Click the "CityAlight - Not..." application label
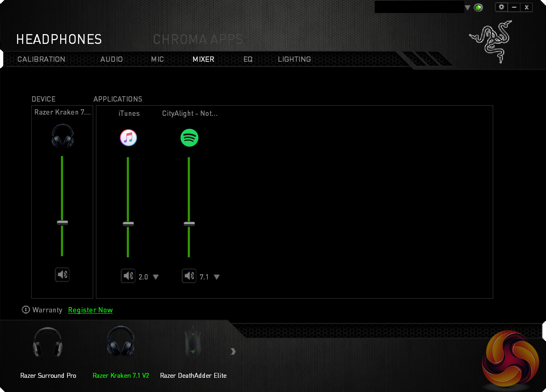The image size is (546, 392). coord(190,113)
